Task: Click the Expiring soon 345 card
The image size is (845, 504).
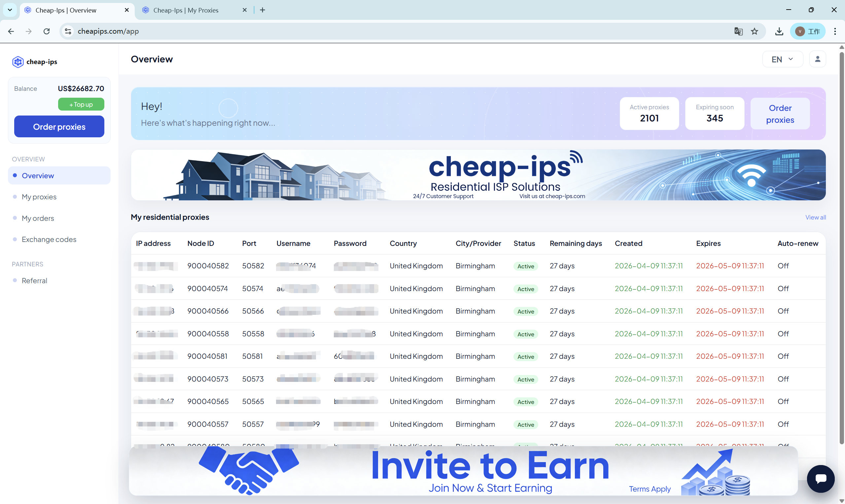Action: click(714, 114)
